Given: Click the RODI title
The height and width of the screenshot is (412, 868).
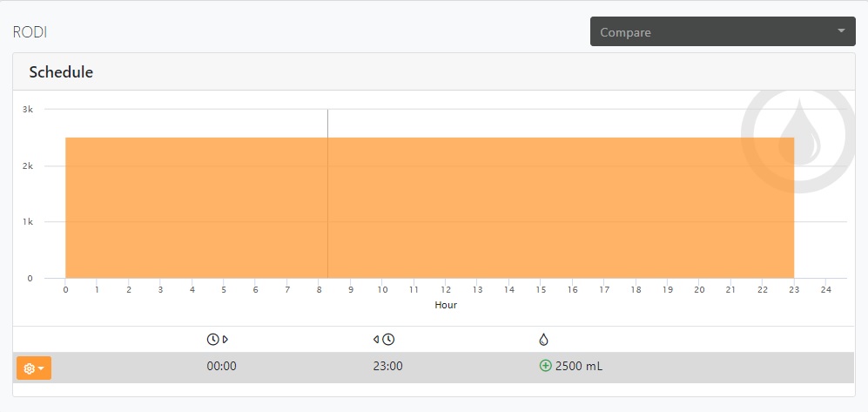Looking at the screenshot, I should 30,32.
